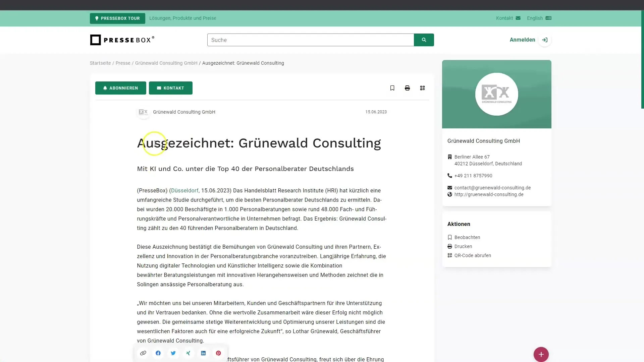Click the printer icon in Aktionen sidebar
The image size is (644, 362).
coord(450,246)
